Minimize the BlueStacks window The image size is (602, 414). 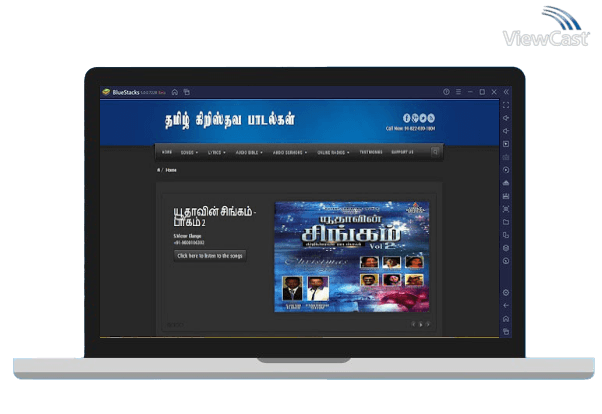(x=470, y=92)
